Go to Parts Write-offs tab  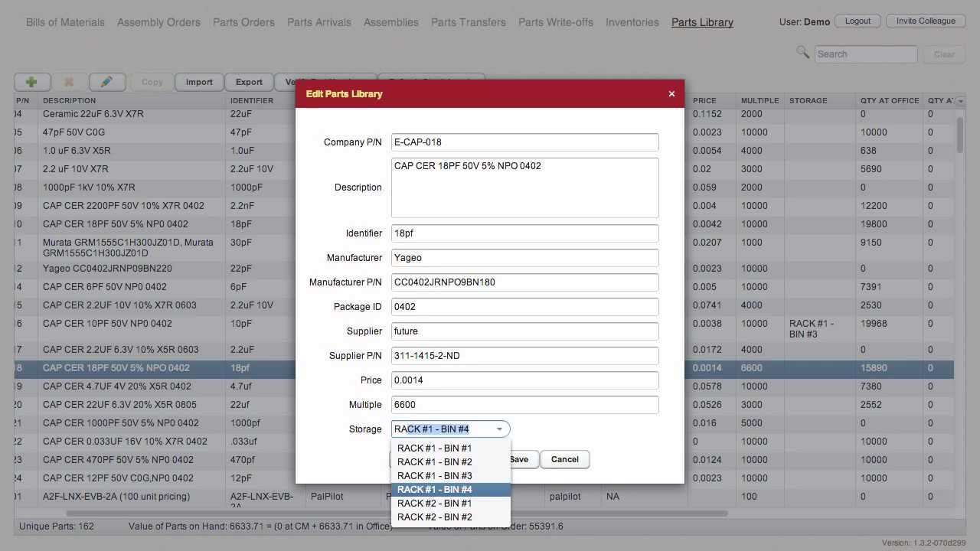pos(556,22)
